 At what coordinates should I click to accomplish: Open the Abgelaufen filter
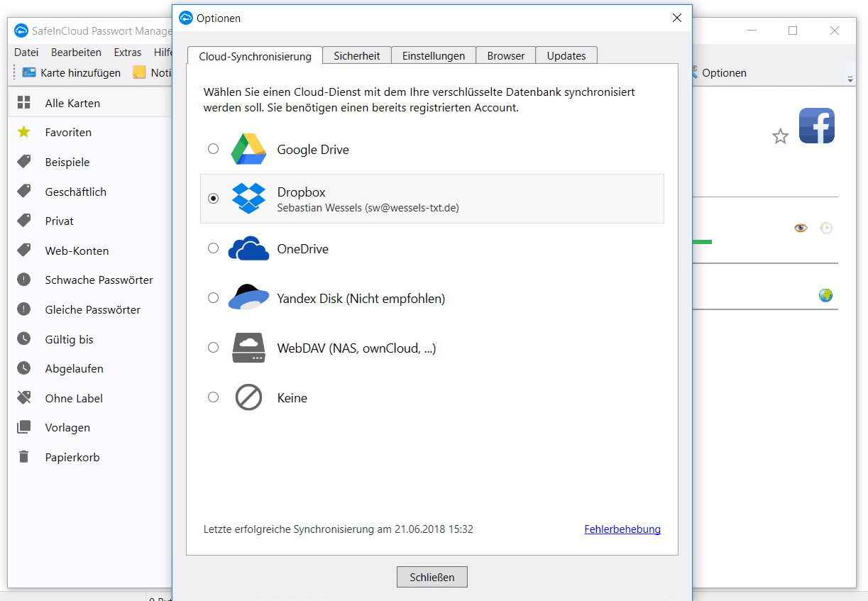pyautogui.click(x=89, y=368)
